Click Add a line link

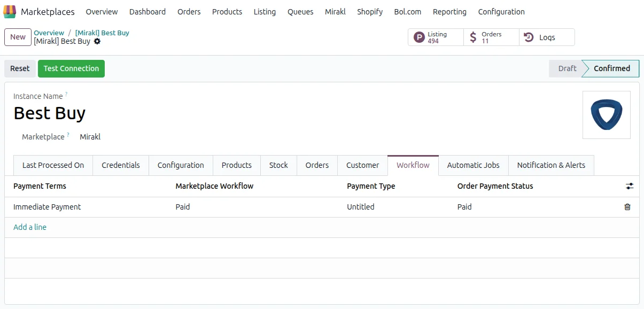point(30,227)
